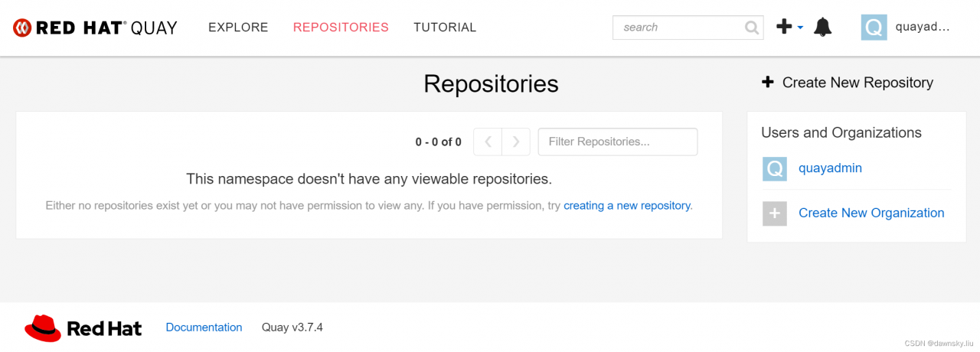
Task: Click the quayadmin avatar in header
Action: [x=874, y=28]
